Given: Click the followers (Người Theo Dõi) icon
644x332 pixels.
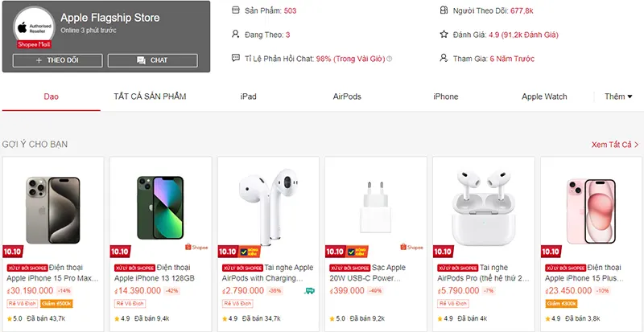Looking at the screenshot, I should (444, 10).
